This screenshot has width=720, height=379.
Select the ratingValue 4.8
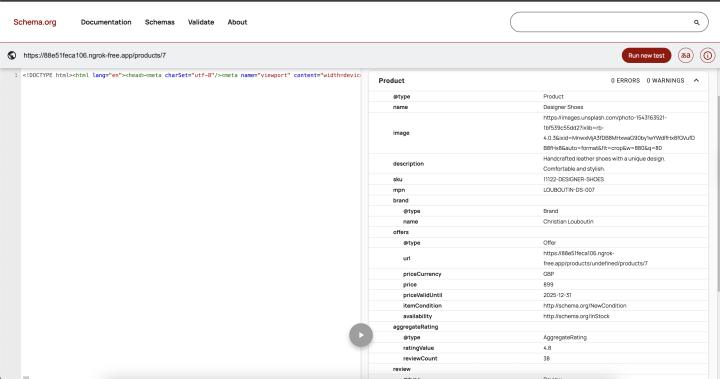[547, 348]
